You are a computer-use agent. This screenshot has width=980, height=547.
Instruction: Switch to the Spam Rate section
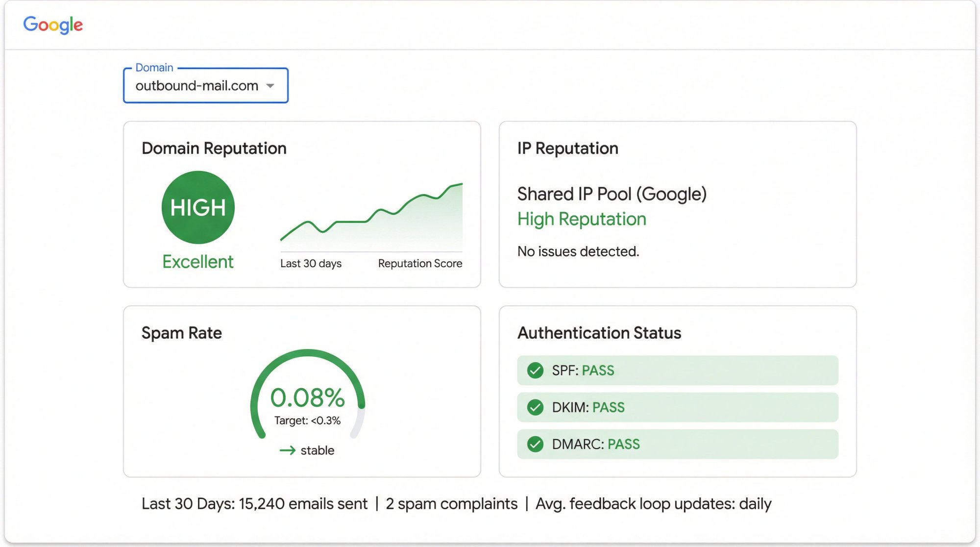pos(181,333)
